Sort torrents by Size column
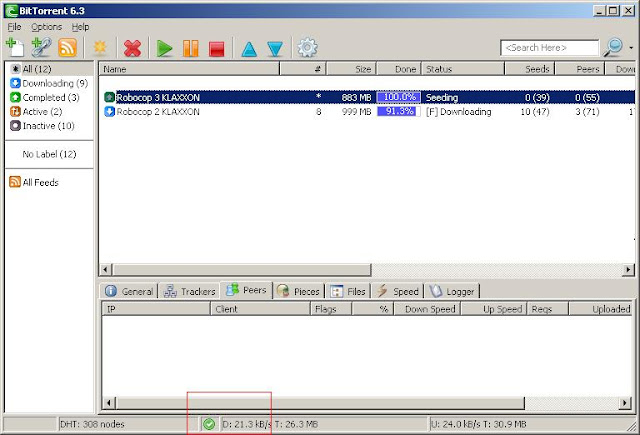Screen dimensions: 640x435 click(351, 69)
